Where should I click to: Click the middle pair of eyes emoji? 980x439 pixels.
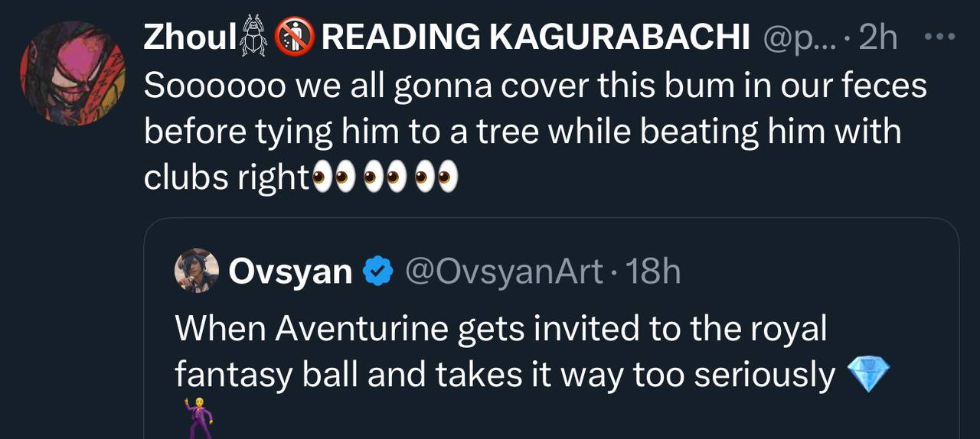point(385,177)
